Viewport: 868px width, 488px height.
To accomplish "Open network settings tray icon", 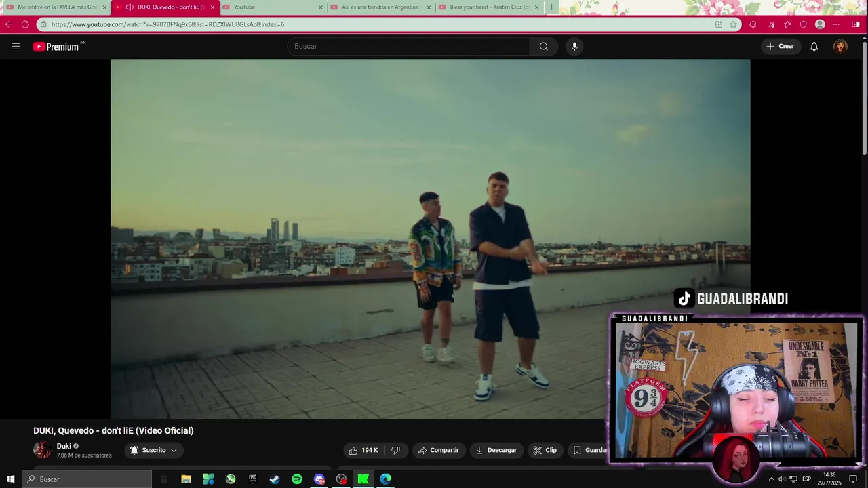I will pos(793,479).
